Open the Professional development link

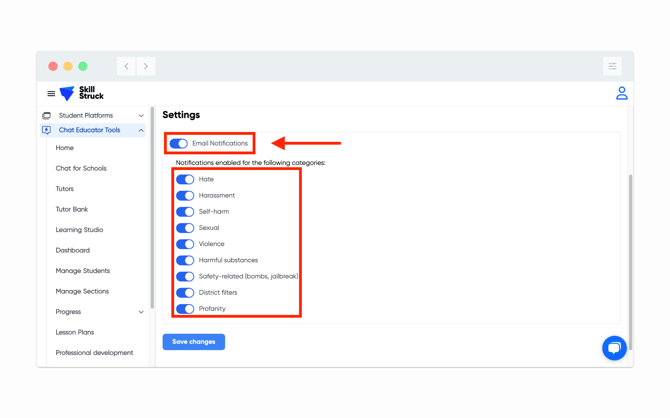[x=94, y=353]
